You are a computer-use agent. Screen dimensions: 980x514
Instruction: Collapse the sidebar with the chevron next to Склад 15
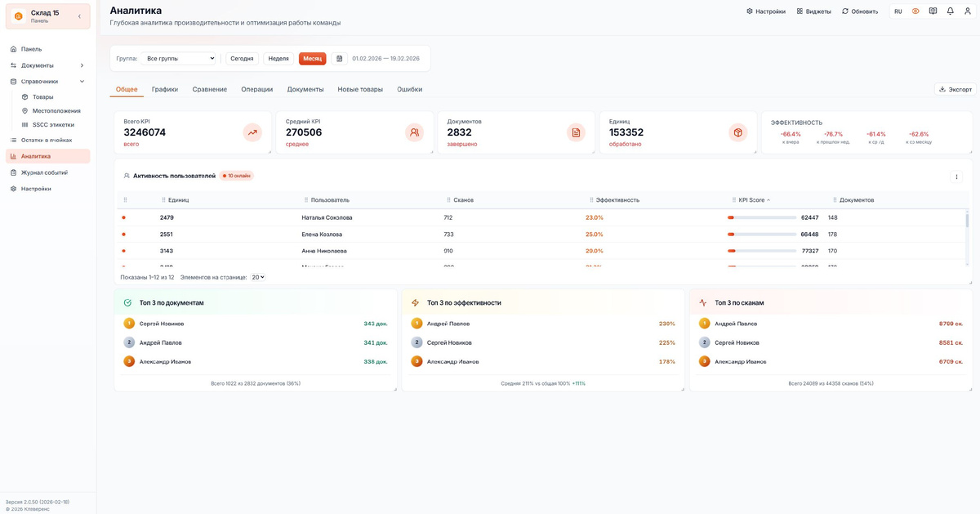pos(79,16)
